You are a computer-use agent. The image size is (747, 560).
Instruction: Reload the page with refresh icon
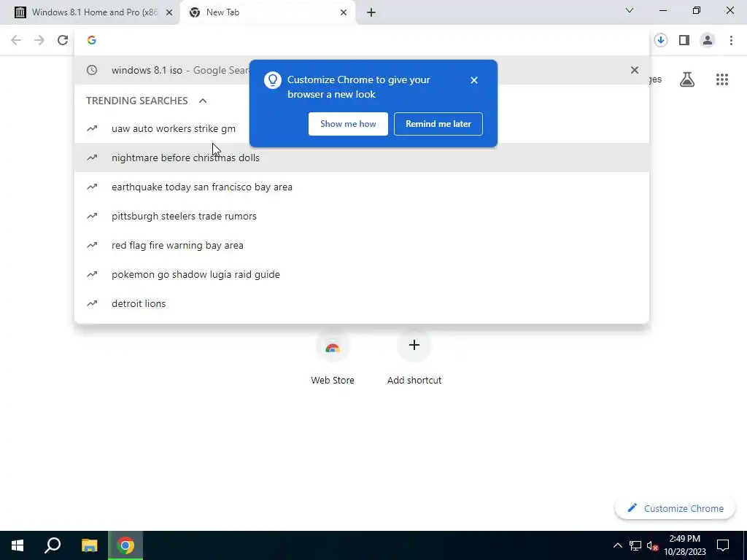[63, 41]
